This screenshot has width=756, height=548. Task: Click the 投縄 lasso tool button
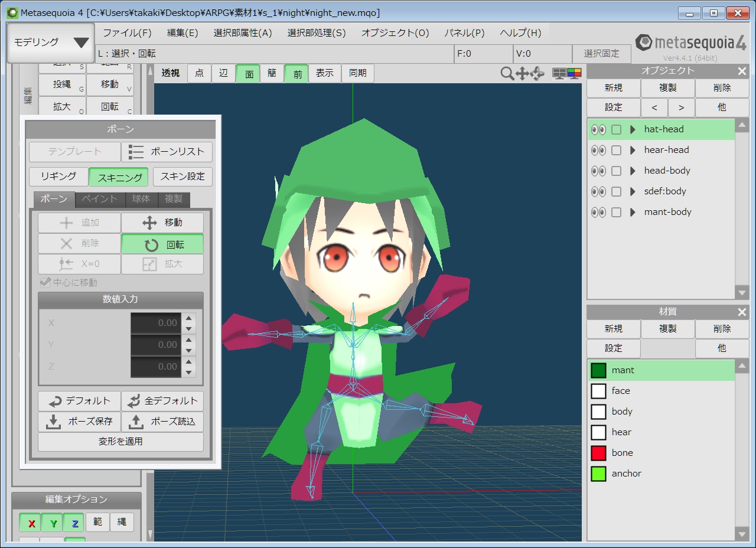[62, 84]
